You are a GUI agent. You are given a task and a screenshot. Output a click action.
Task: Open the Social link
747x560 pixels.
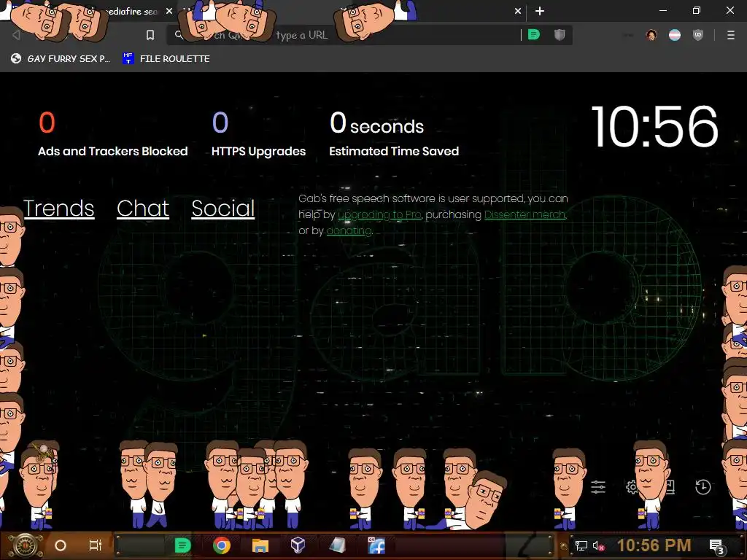pyautogui.click(x=223, y=208)
